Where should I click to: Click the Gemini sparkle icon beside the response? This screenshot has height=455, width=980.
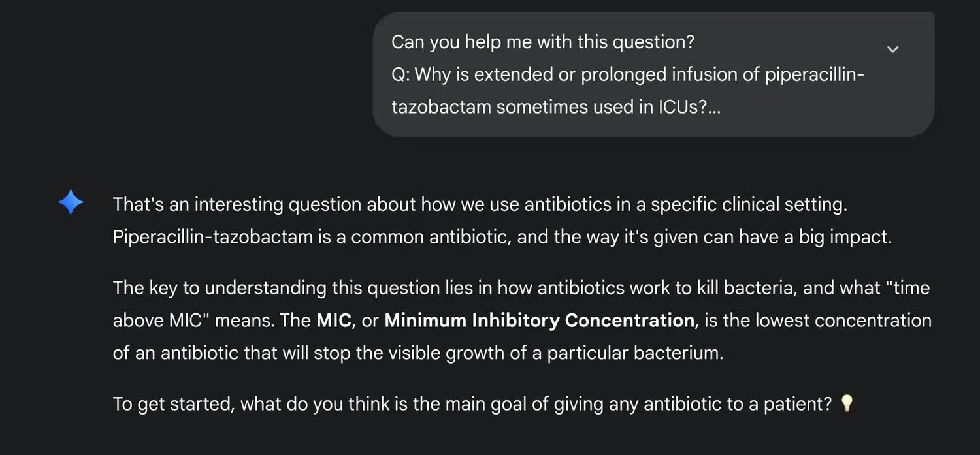pos(71,203)
